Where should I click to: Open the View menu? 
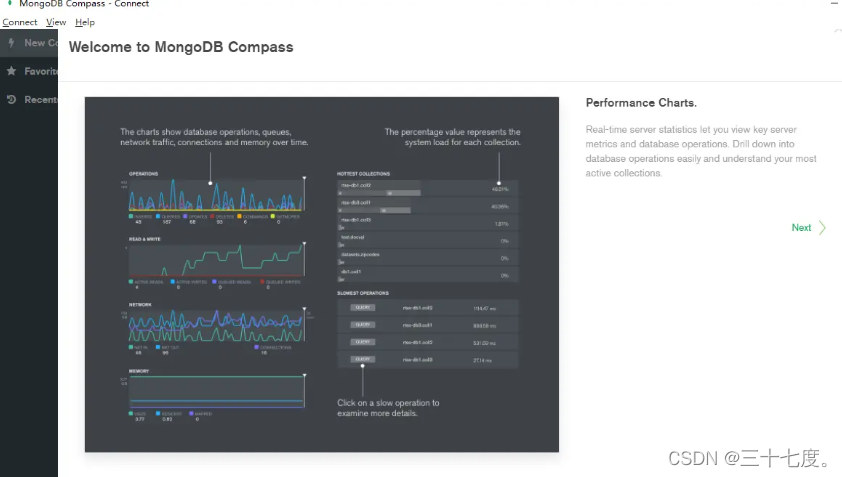click(x=56, y=22)
